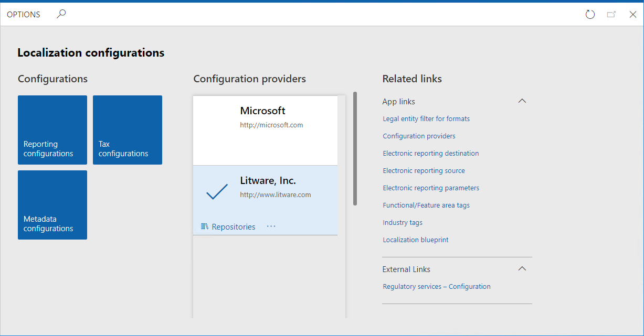644x336 pixels.
Task: Click the Litware active provider checkmark
Action: pyautogui.click(x=217, y=191)
